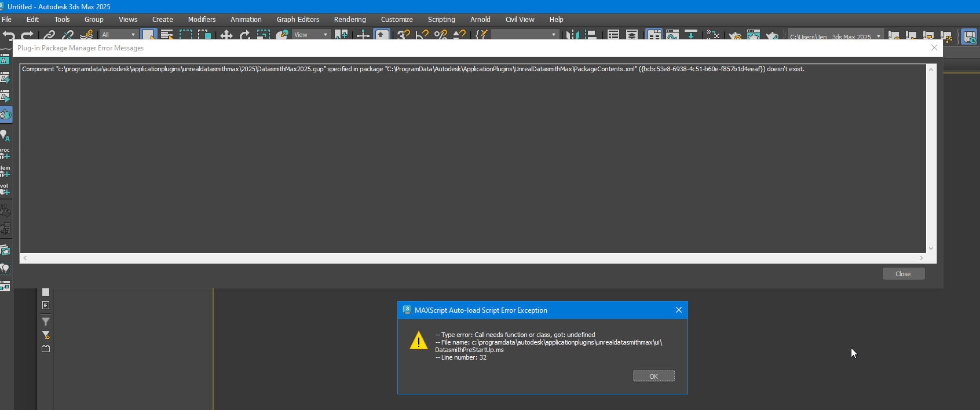
Task: Toggle the Layer Explorer icon
Action: pyautogui.click(x=632, y=35)
